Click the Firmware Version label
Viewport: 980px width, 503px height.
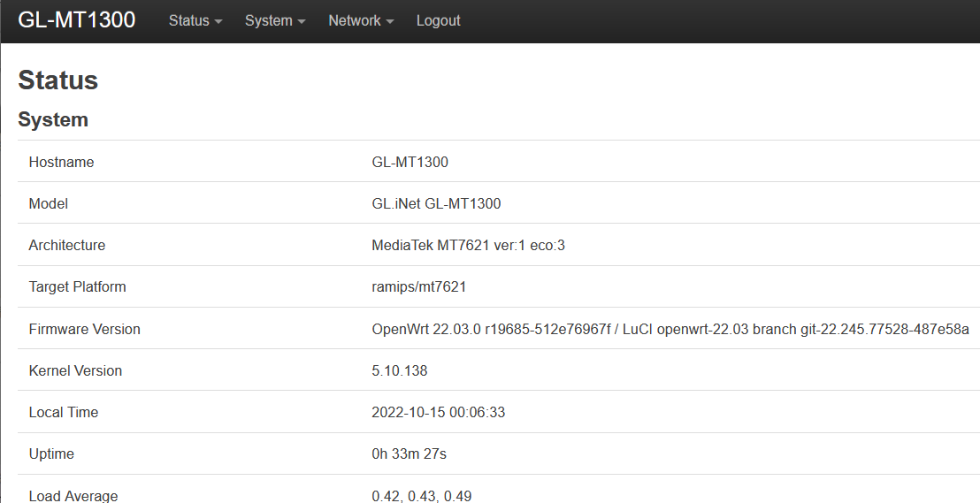point(84,329)
